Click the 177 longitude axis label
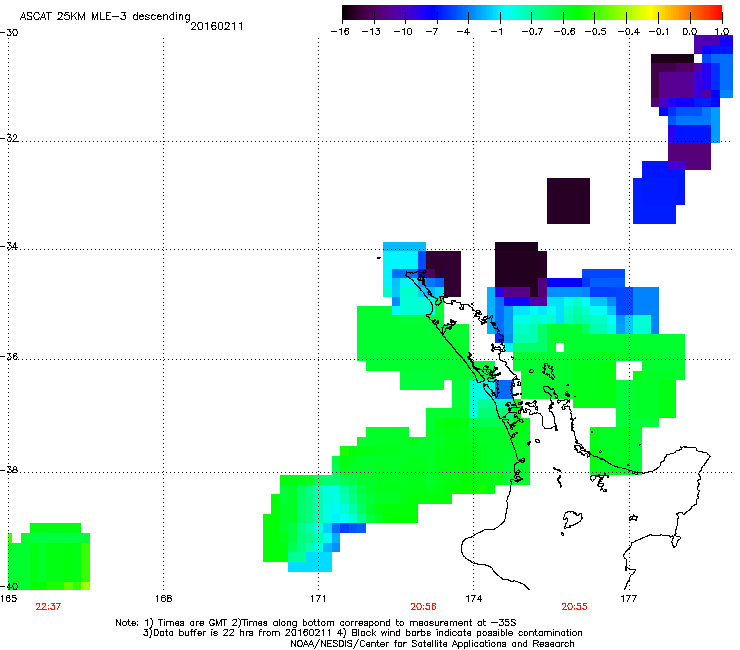This screenshot has width=740, height=650. click(x=628, y=599)
